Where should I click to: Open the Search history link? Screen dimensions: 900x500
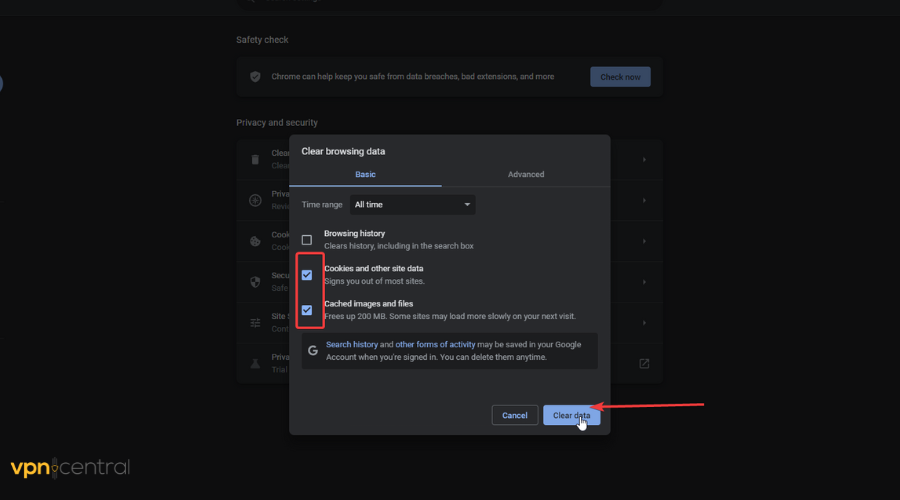(x=352, y=344)
